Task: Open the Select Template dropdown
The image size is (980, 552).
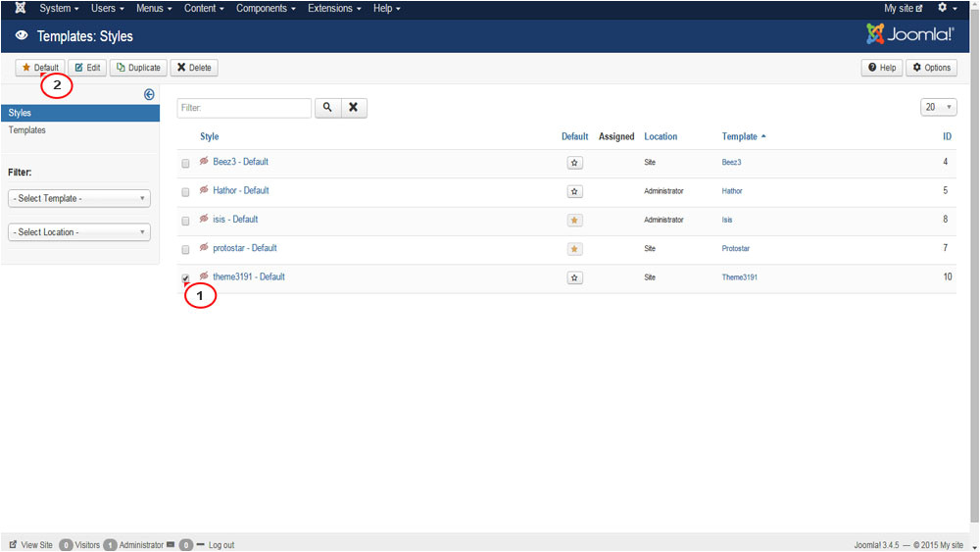Action: tap(79, 198)
